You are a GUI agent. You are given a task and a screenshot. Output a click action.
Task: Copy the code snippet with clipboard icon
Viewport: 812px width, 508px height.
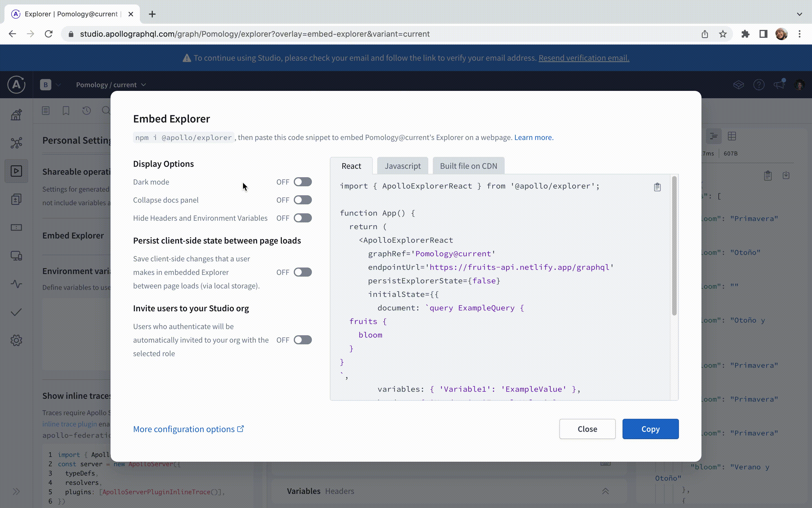pyautogui.click(x=657, y=187)
